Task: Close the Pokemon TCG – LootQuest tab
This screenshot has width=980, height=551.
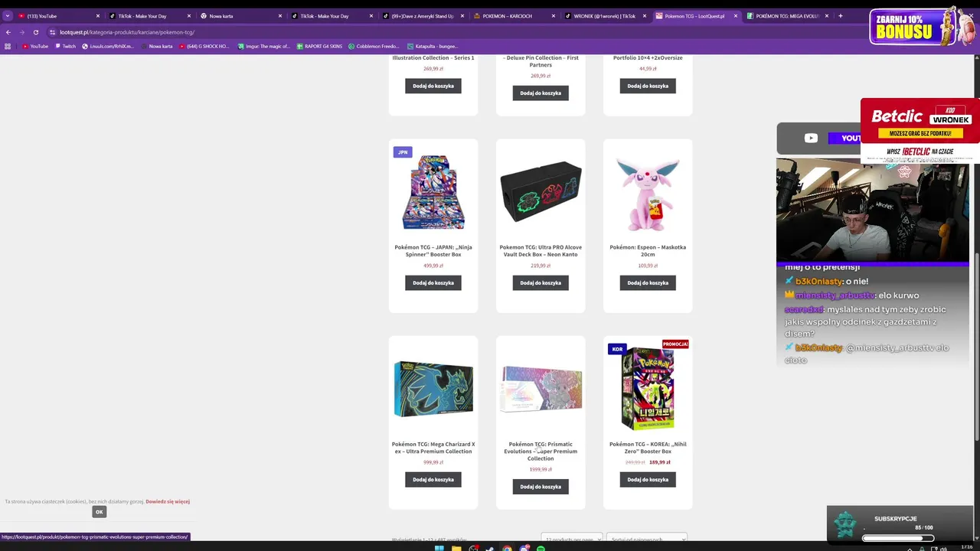Action: (x=735, y=16)
